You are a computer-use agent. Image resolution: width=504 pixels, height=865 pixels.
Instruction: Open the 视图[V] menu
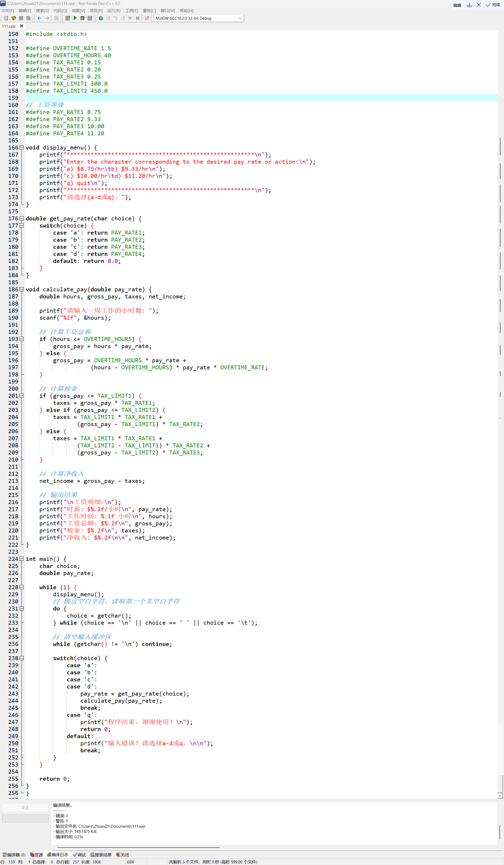click(78, 11)
